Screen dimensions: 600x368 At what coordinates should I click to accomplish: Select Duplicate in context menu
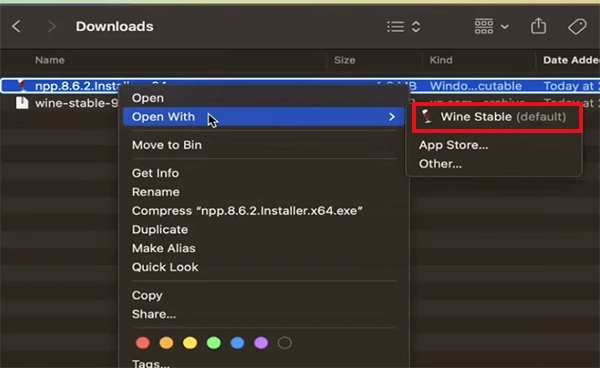(x=160, y=230)
